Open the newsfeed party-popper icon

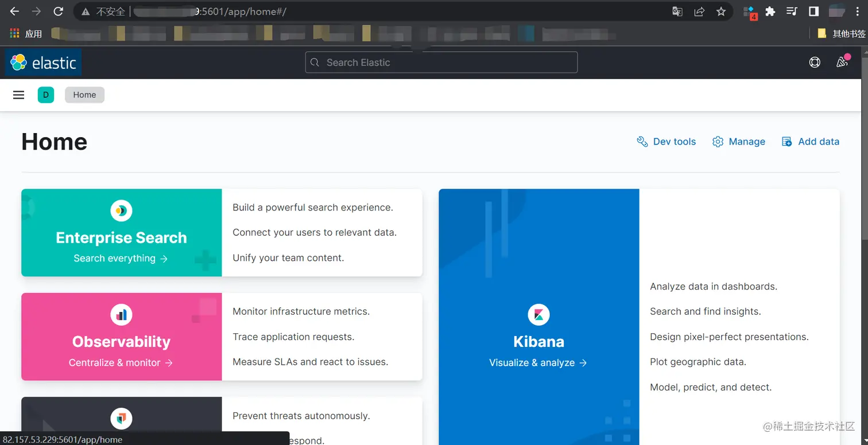(842, 62)
